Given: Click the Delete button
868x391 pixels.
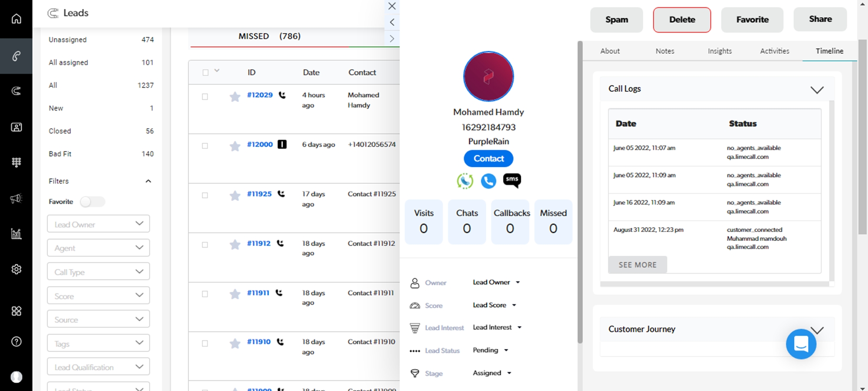Looking at the screenshot, I should (x=681, y=20).
